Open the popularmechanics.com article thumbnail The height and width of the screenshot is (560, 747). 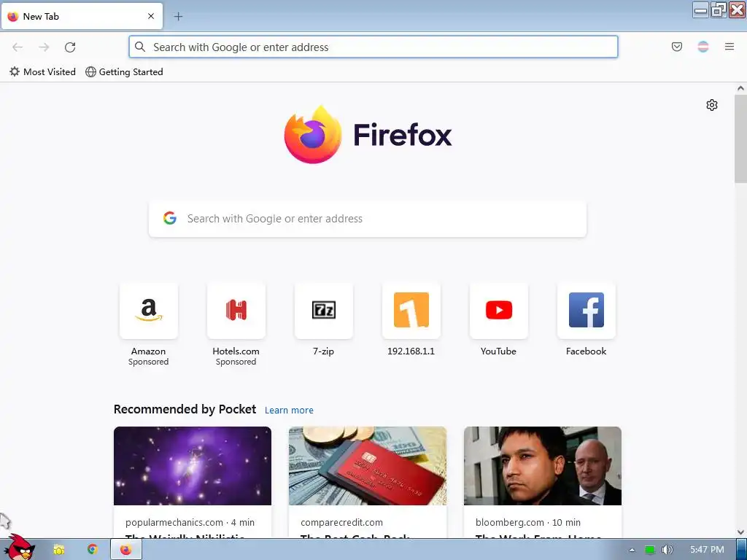tap(193, 466)
